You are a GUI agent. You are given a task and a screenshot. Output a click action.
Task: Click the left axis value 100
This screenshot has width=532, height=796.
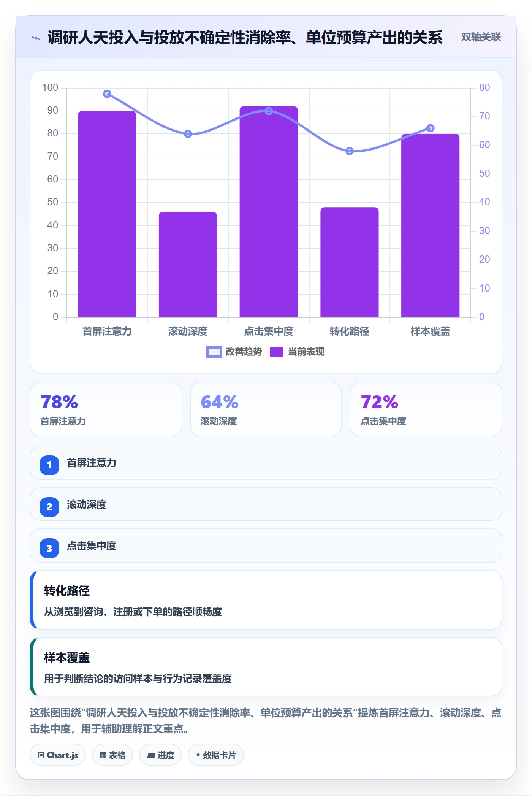pyautogui.click(x=50, y=88)
